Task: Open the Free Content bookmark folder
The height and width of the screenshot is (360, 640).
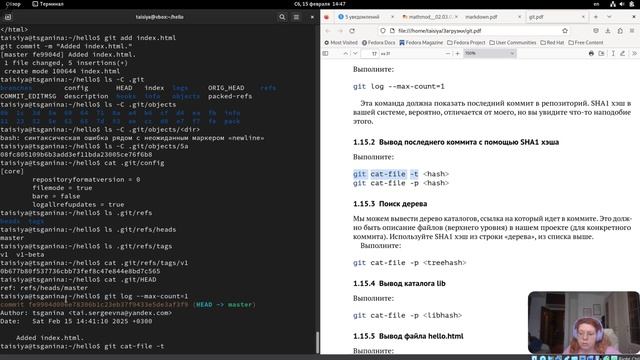Action: (x=585, y=42)
